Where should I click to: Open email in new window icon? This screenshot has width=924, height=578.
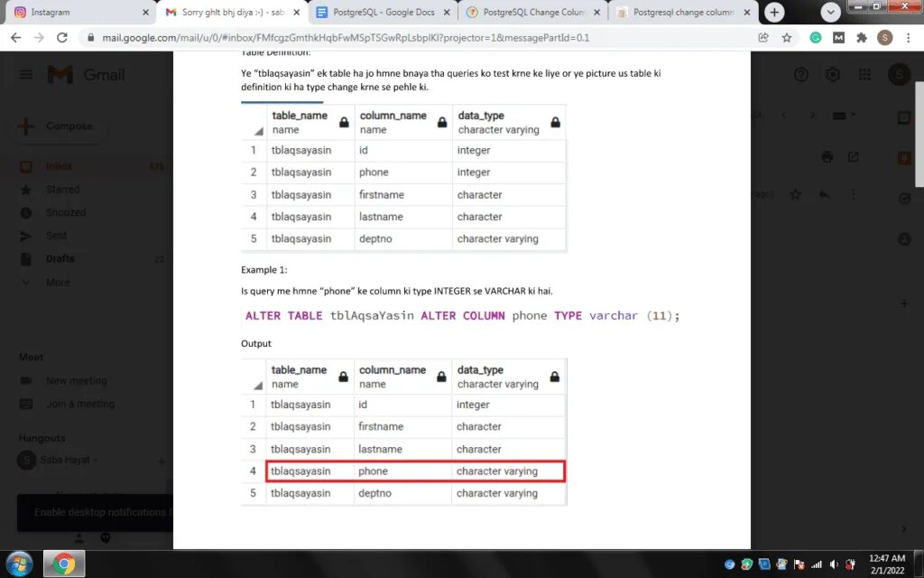854,157
